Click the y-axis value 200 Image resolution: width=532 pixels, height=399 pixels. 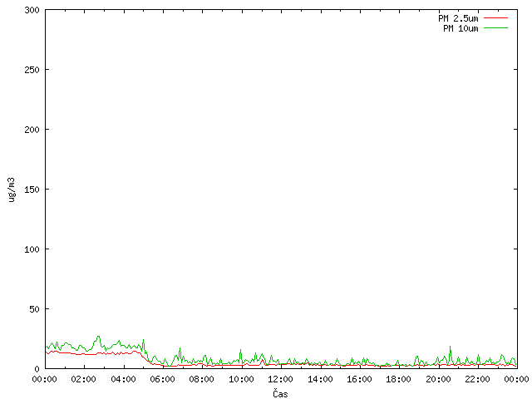[32, 130]
